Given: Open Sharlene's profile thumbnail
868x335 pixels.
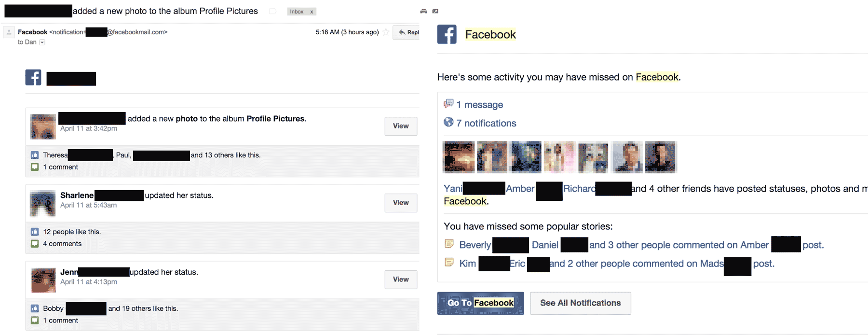Looking at the screenshot, I should pyautogui.click(x=43, y=203).
